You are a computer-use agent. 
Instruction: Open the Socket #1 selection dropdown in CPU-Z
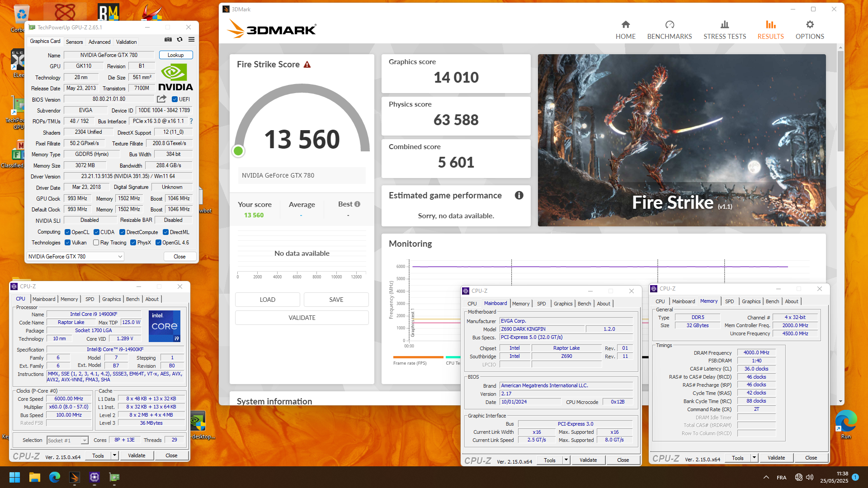pos(67,441)
